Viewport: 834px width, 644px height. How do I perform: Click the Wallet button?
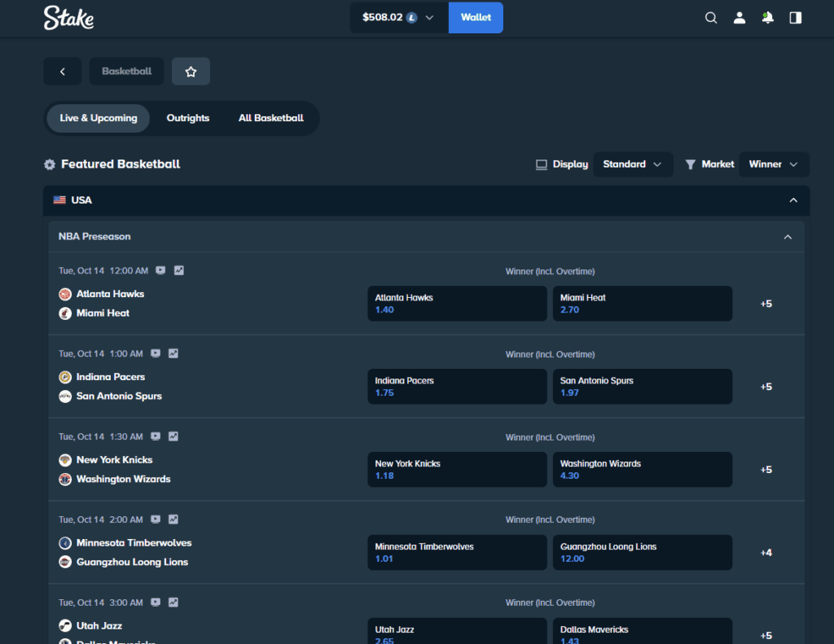pyautogui.click(x=476, y=17)
